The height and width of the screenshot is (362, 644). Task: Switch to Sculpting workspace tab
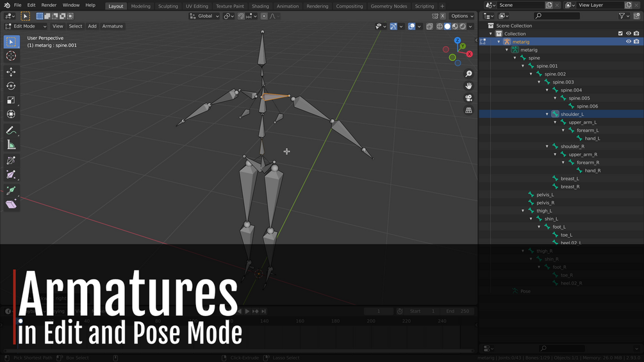pyautogui.click(x=168, y=6)
